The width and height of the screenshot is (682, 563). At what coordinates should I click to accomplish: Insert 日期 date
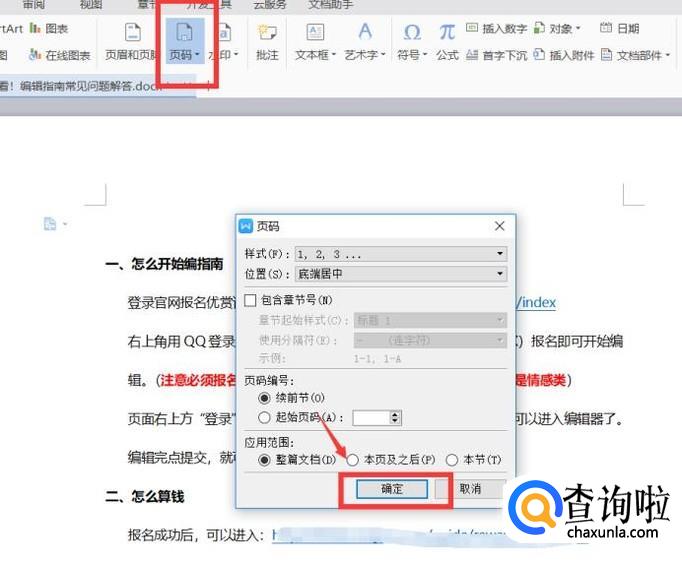(x=620, y=29)
